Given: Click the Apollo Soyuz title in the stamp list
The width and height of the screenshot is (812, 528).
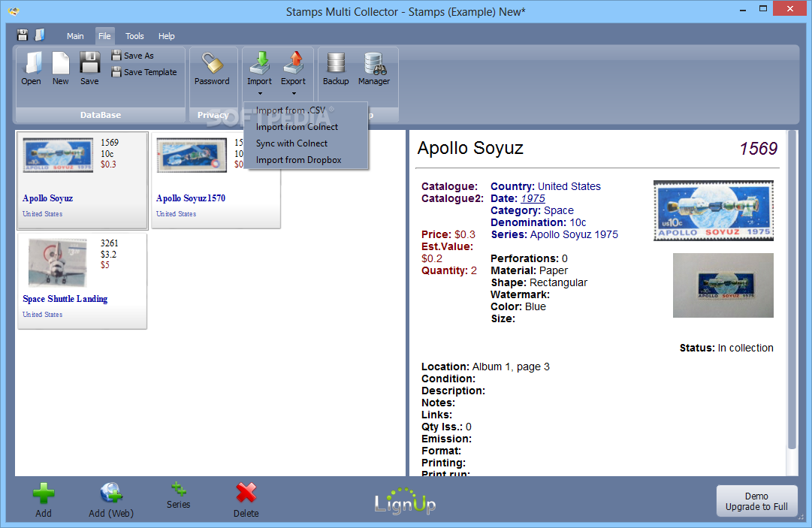Looking at the screenshot, I should [x=47, y=198].
